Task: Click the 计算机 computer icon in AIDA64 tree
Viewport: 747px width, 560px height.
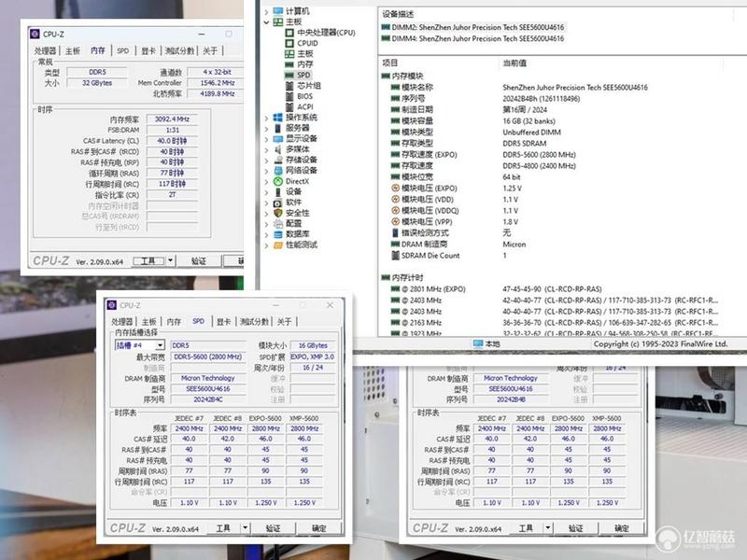Action: (278, 11)
